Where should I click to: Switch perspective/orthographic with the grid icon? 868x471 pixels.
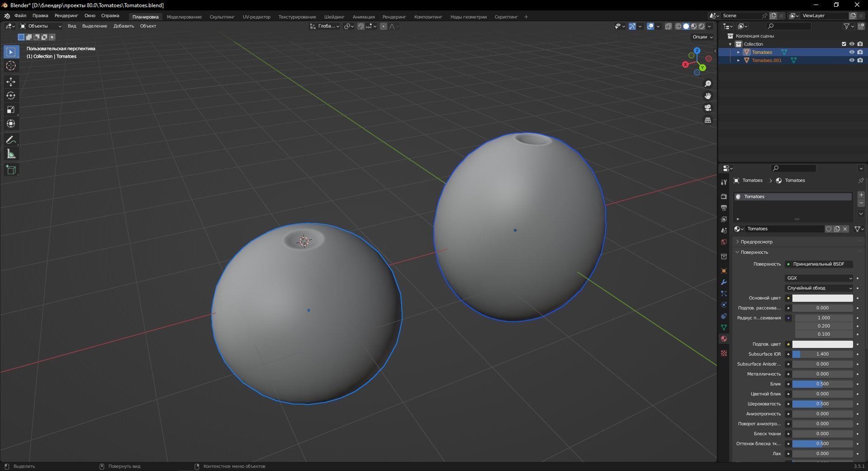[x=708, y=120]
